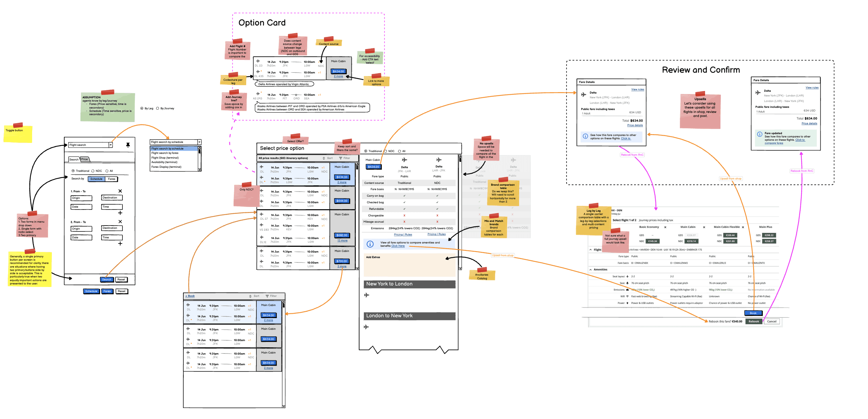Viewport: 868px width, 419px height.
Task: Remove Basic Economy column with its X
Action: pyautogui.click(x=665, y=227)
